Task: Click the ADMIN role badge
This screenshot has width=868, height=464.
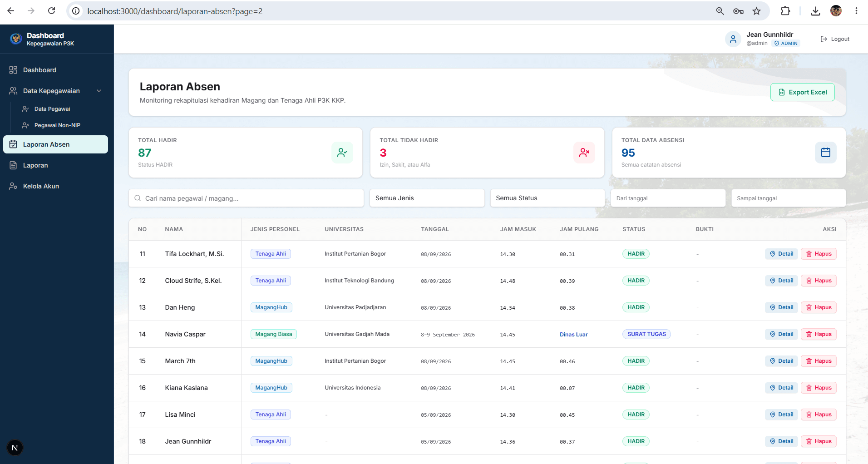Action: [x=786, y=44]
